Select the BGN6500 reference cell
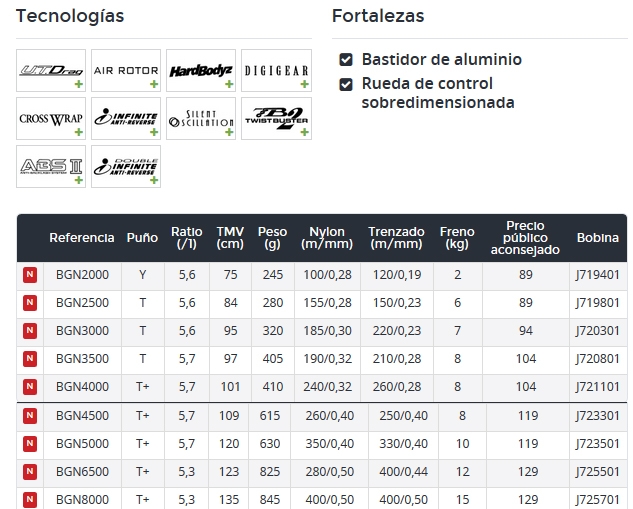Image resolution: width=633 pixels, height=509 pixels. point(82,472)
